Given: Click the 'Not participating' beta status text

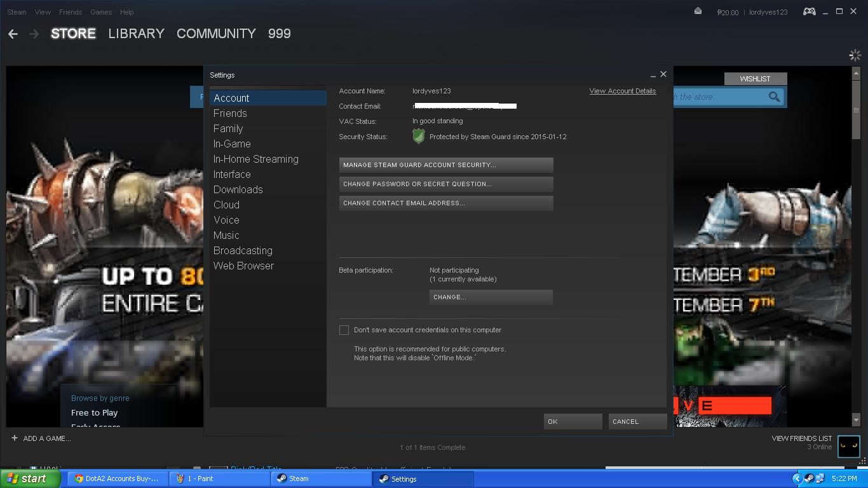Looking at the screenshot, I should click(454, 270).
